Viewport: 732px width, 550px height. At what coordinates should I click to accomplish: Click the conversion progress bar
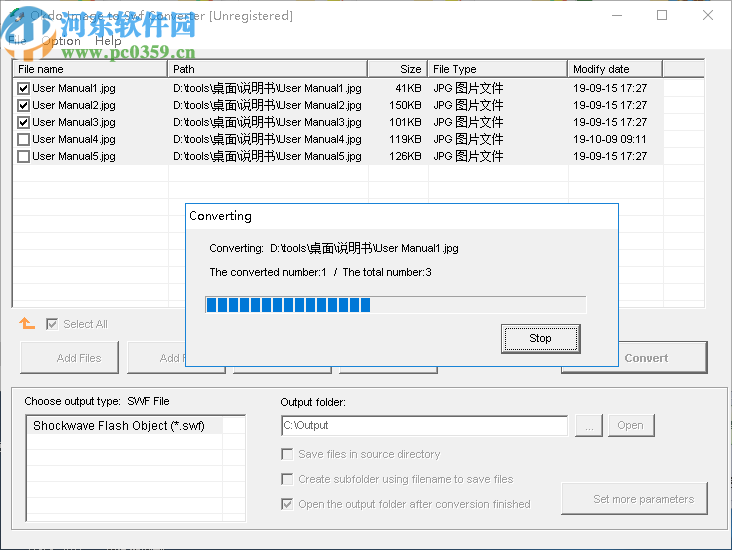click(x=395, y=305)
